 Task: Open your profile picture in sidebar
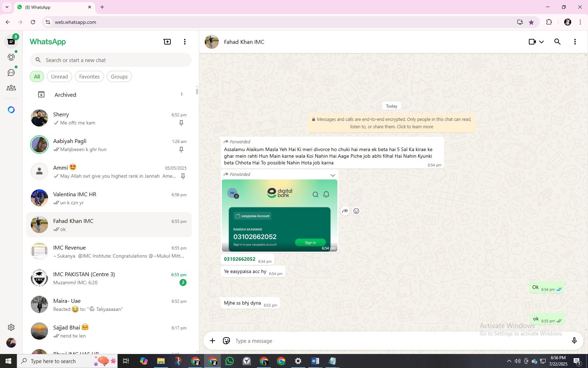[x=11, y=343]
